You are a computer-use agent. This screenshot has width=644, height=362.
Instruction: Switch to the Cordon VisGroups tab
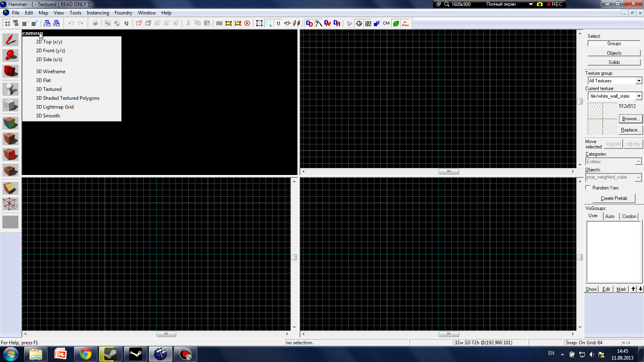629,216
